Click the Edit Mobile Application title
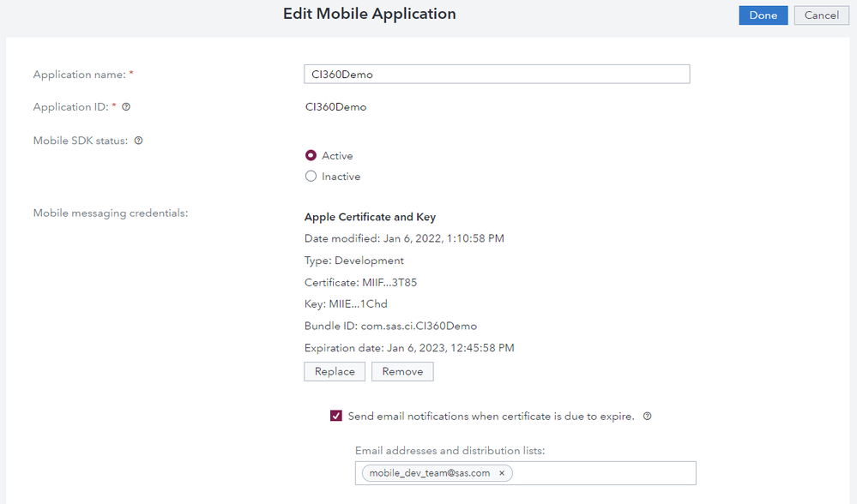857x504 pixels. [370, 14]
